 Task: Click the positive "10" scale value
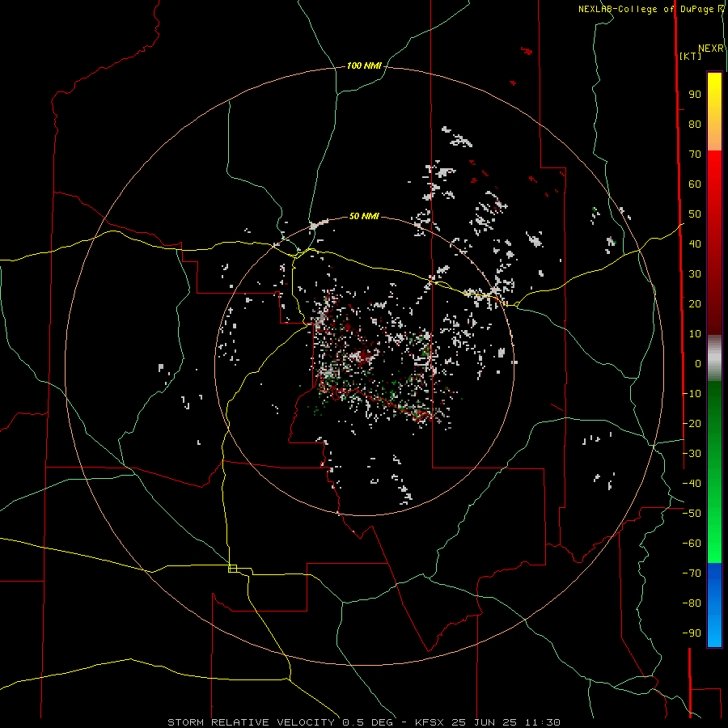pos(695,334)
